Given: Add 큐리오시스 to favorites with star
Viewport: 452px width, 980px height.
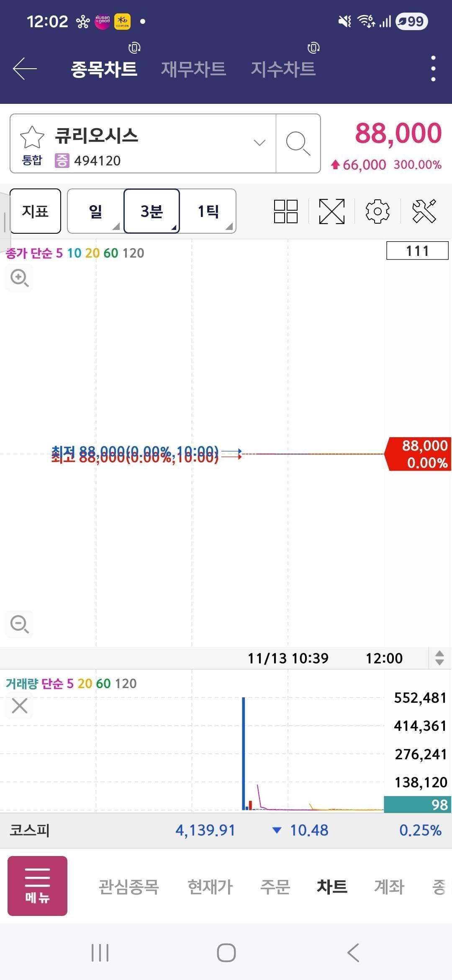Looking at the screenshot, I should [x=32, y=137].
